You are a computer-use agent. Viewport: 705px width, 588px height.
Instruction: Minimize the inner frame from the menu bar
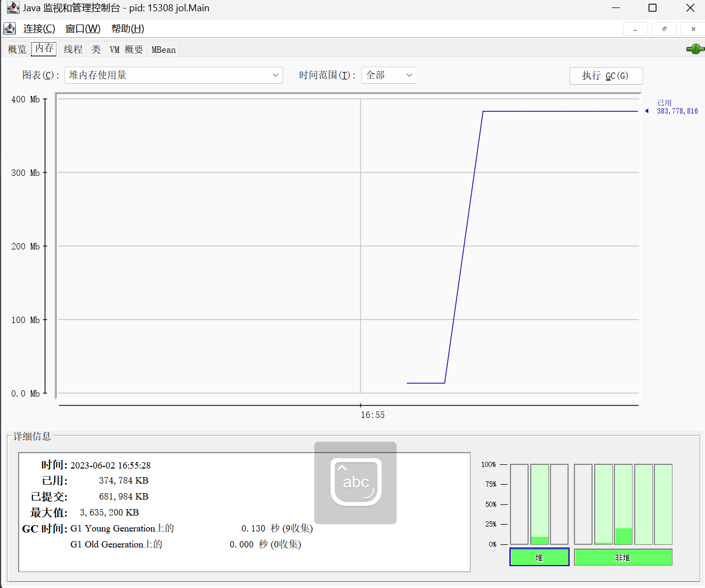click(635, 29)
